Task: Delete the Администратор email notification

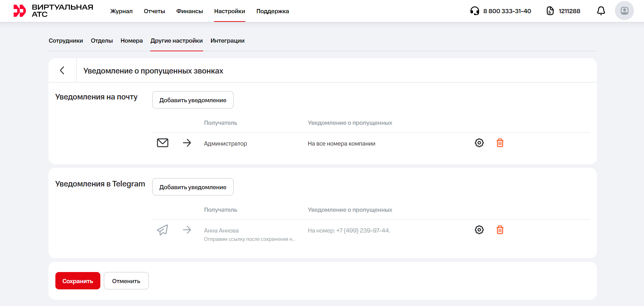Action: pyautogui.click(x=500, y=143)
